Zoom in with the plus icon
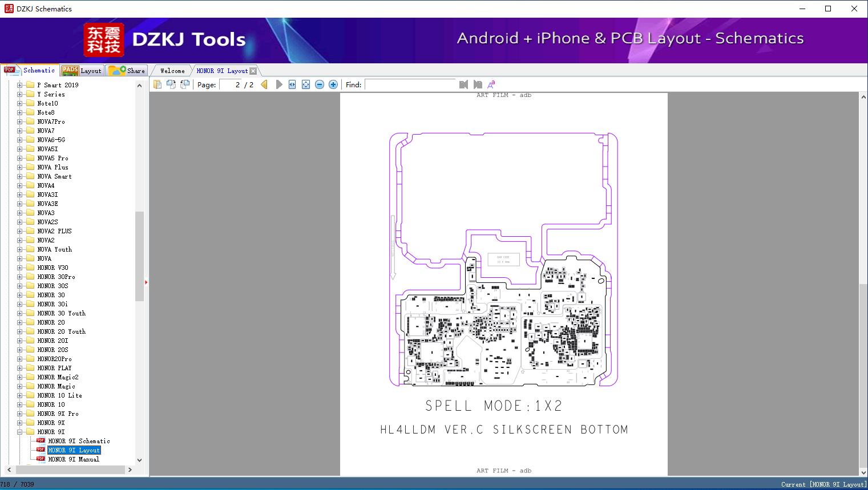Viewport: 868px width, 490px height. click(x=333, y=84)
